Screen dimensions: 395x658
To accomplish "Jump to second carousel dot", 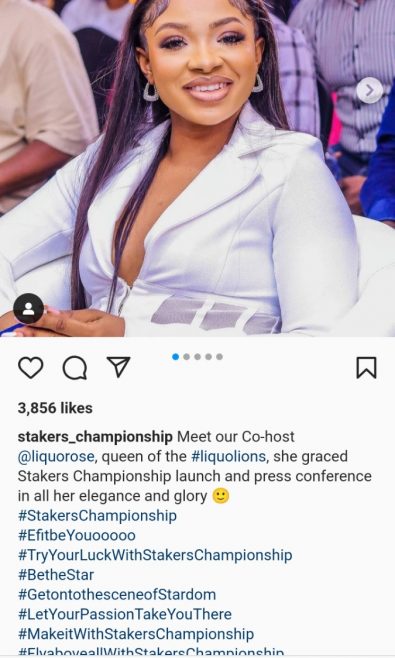I will [x=186, y=357].
